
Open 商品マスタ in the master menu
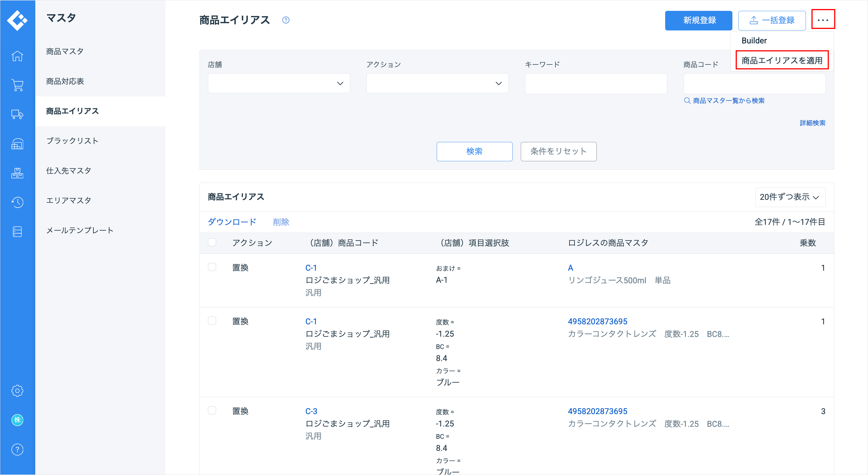coord(65,51)
